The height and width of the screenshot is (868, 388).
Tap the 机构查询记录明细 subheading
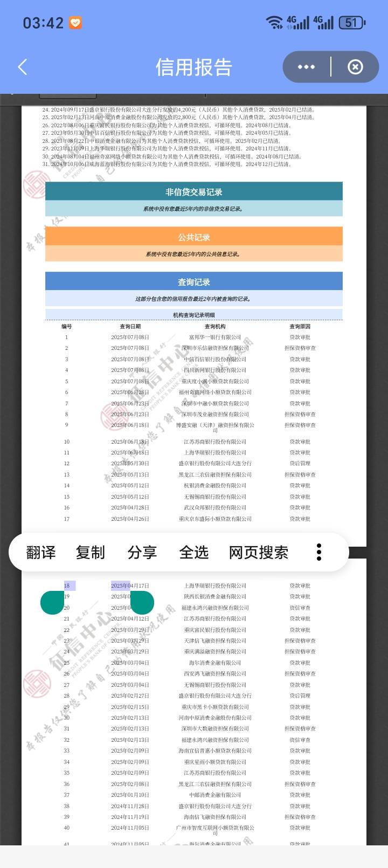[x=194, y=315]
